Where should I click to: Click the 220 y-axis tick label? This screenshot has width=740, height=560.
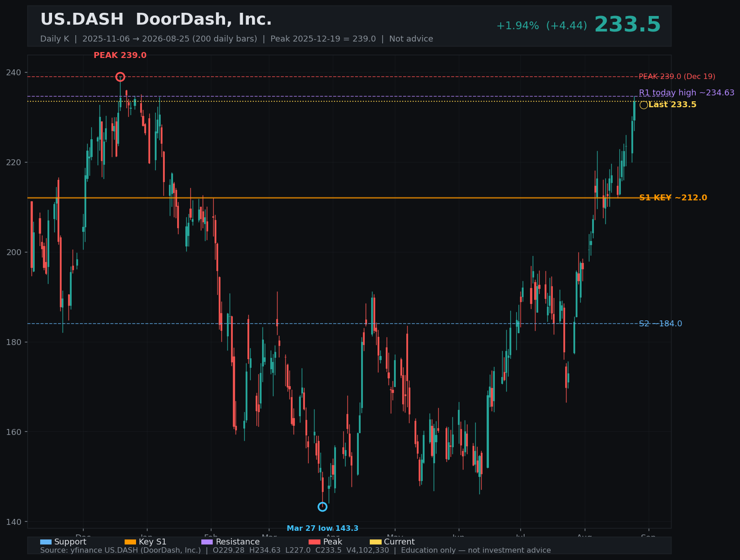click(14, 162)
